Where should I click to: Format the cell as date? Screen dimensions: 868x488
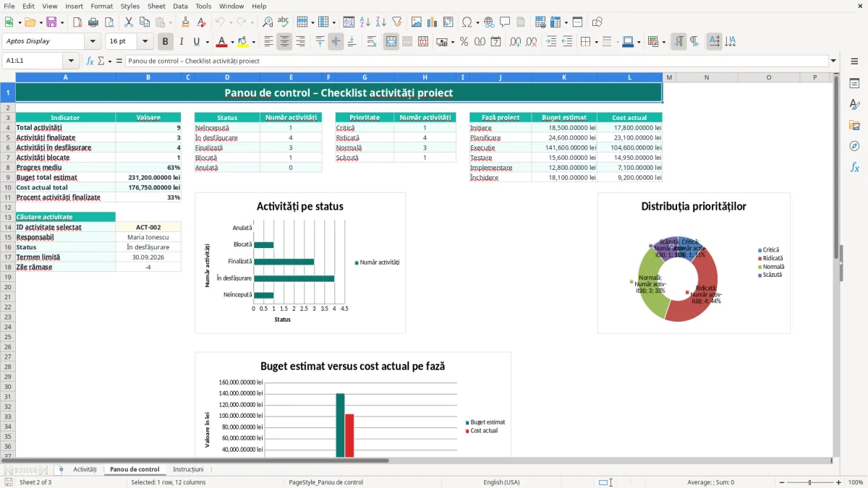495,42
